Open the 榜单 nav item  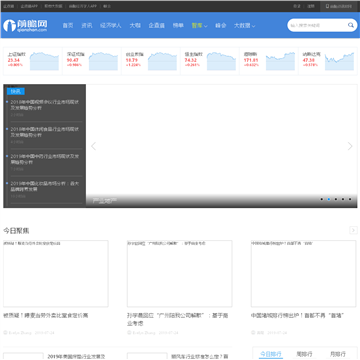(178, 25)
